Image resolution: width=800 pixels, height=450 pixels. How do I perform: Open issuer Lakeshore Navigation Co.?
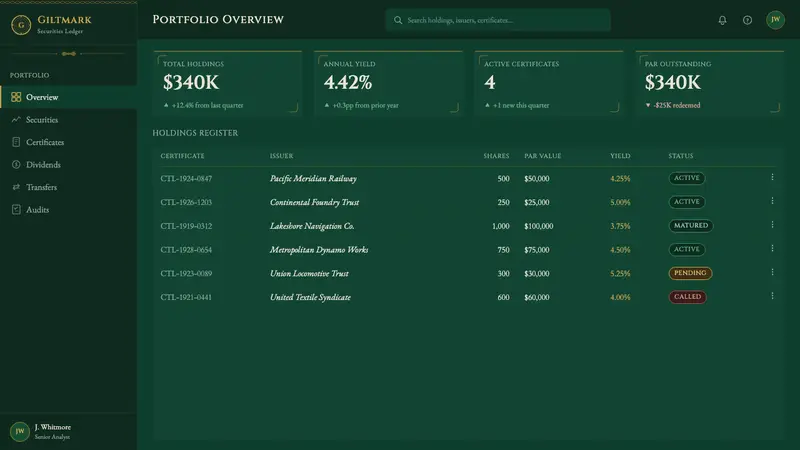tap(312, 226)
